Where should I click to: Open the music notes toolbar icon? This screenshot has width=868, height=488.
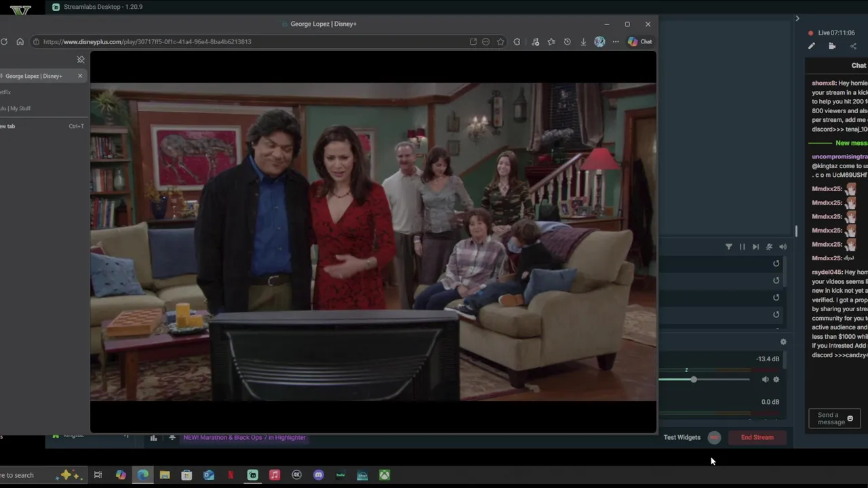[535, 41]
